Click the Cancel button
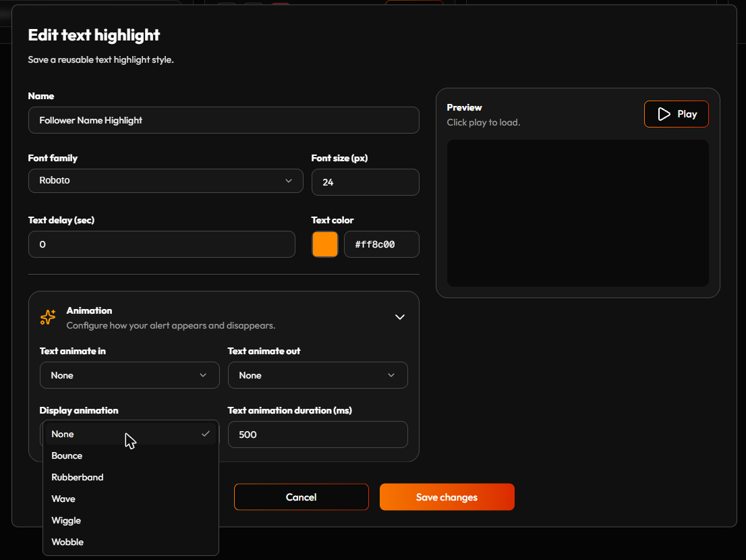Screen dimensions: 746x560 [301, 497]
